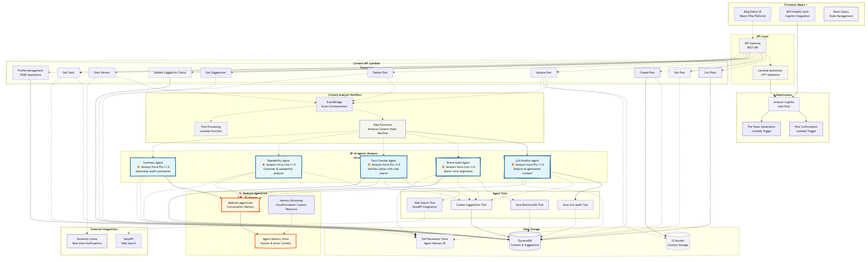The height and width of the screenshot is (262, 868).
Task: Select the DynamoDB Content & Suggestions cylinder
Action: (x=525, y=241)
